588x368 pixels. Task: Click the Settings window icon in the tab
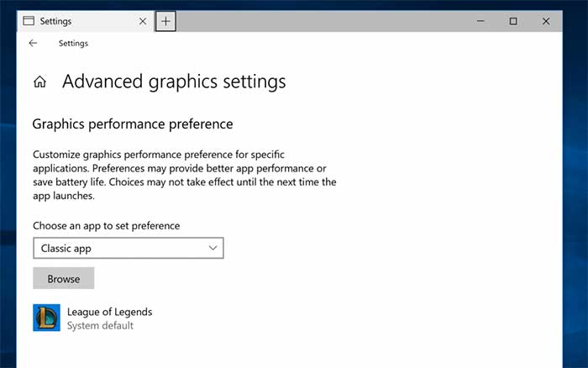[29, 21]
